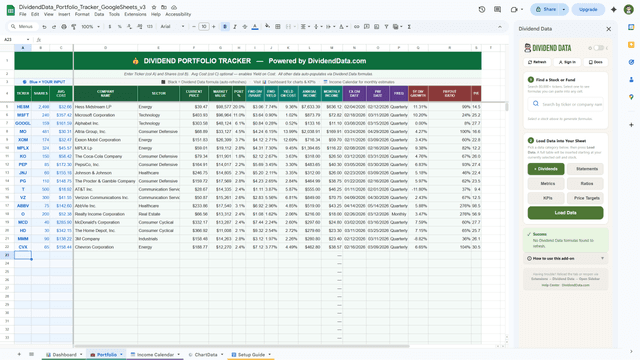Open the Name Box dropdown arrow
This screenshot has height=360, width=640.
point(28,40)
